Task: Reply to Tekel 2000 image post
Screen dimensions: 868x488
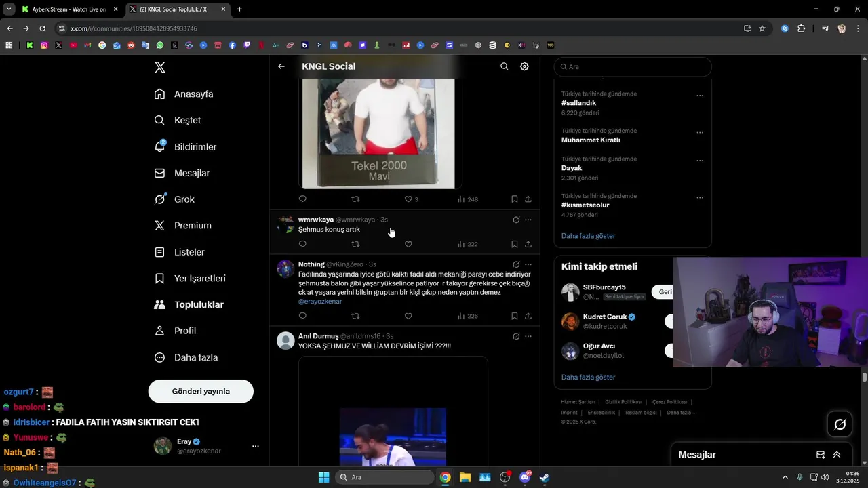Action: [302, 199]
